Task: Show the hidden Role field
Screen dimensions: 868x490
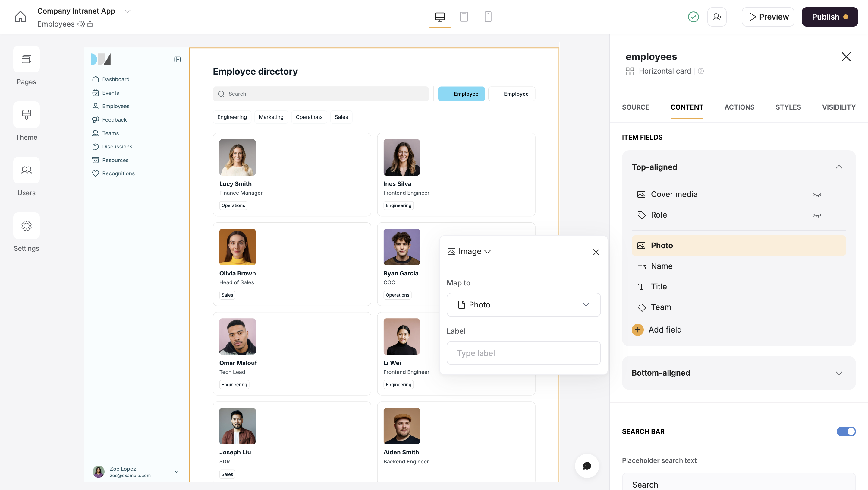Action: pos(817,215)
